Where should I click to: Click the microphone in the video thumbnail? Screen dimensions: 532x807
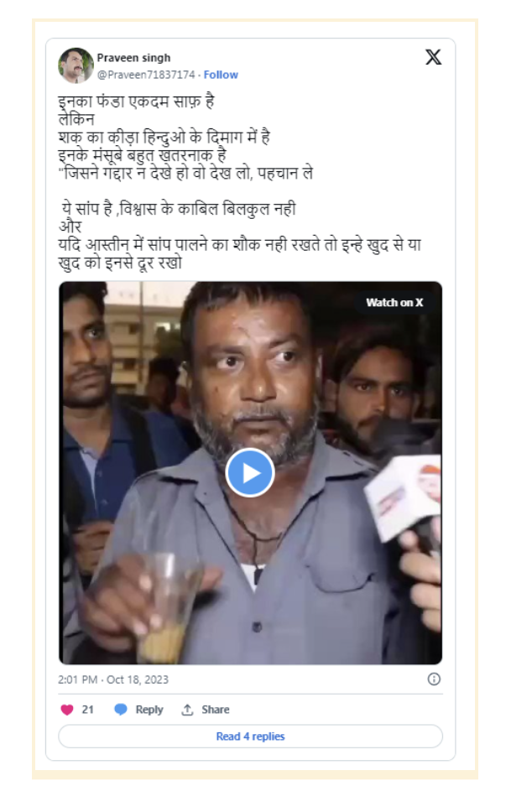pos(404,497)
